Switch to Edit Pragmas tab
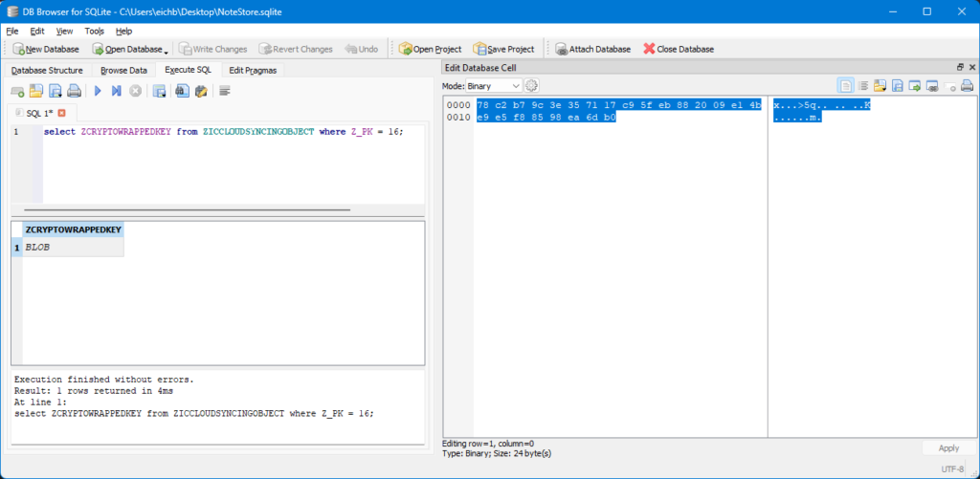 (253, 71)
